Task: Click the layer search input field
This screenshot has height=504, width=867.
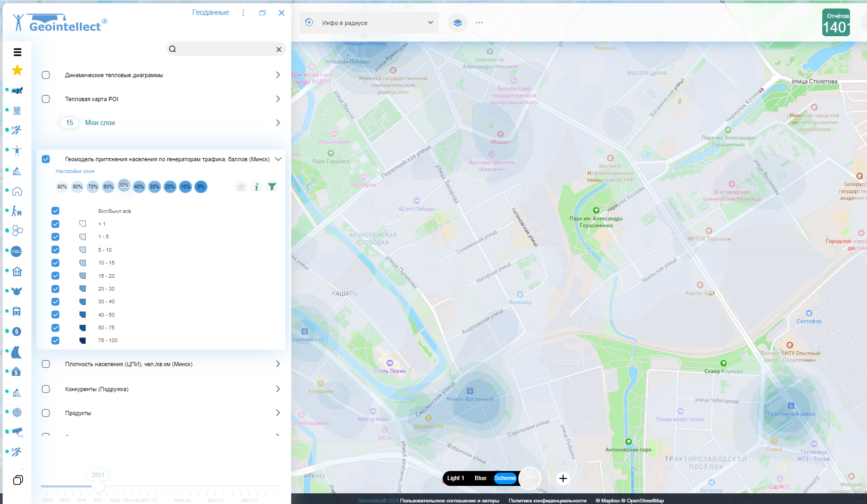Action: 225,49
